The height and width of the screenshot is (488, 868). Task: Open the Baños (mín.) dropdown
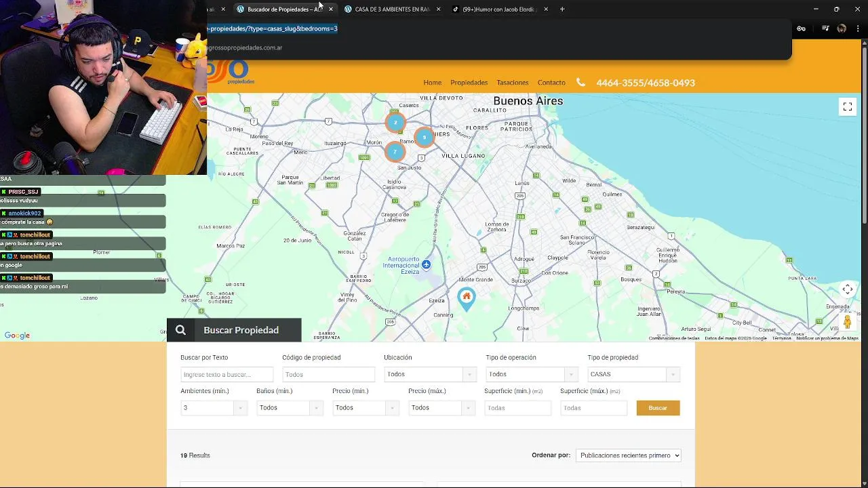point(290,407)
